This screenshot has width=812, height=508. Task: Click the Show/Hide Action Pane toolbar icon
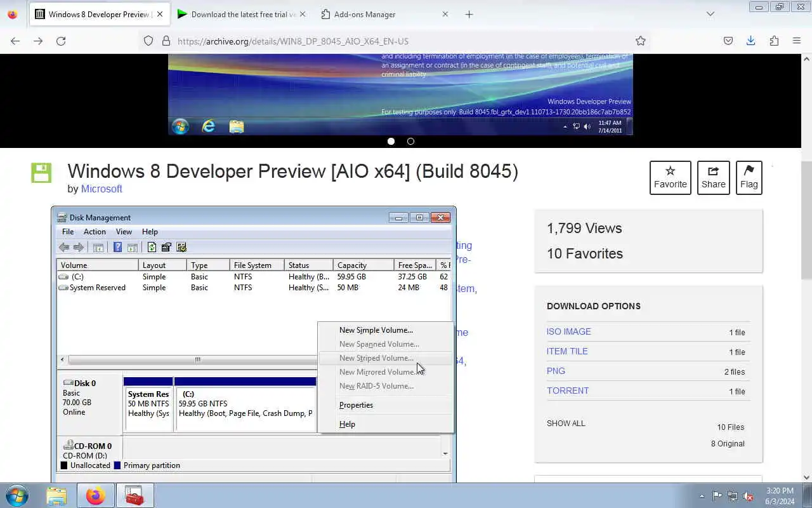(x=133, y=247)
